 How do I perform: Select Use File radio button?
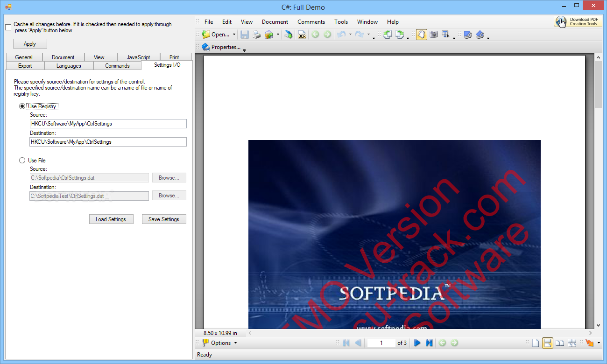22,161
